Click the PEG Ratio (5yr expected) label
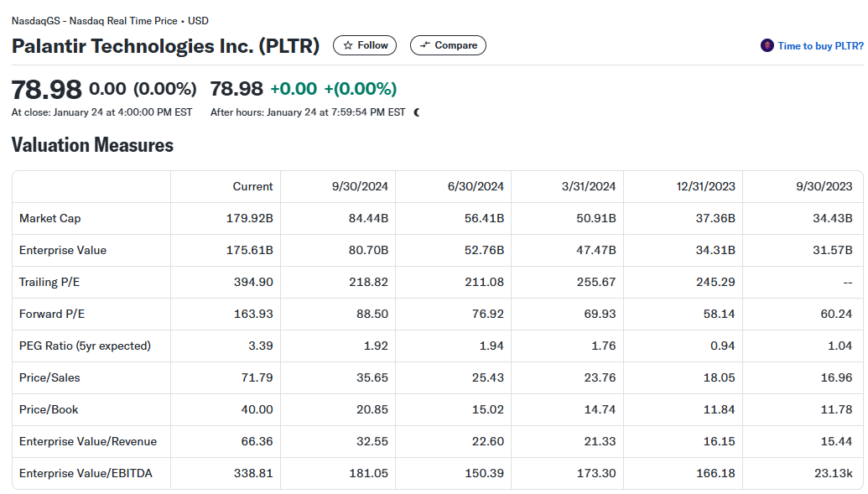The width and height of the screenshot is (868, 494). coord(85,346)
